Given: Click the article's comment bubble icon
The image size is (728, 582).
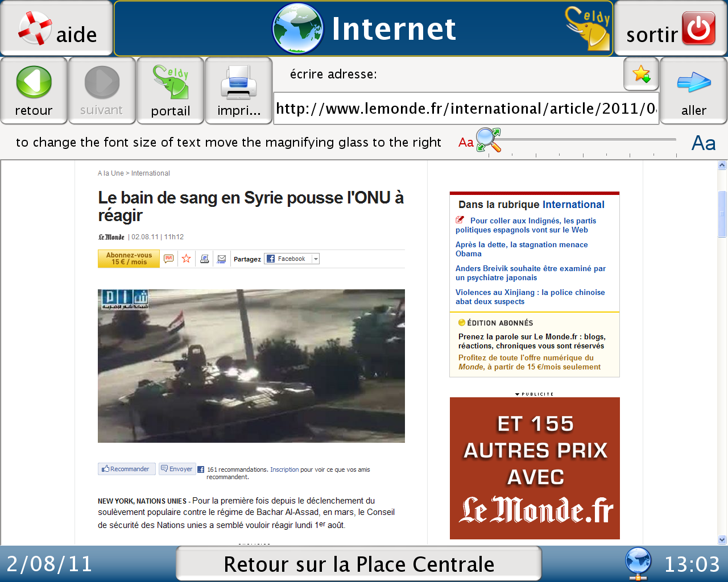Looking at the screenshot, I should click(169, 259).
